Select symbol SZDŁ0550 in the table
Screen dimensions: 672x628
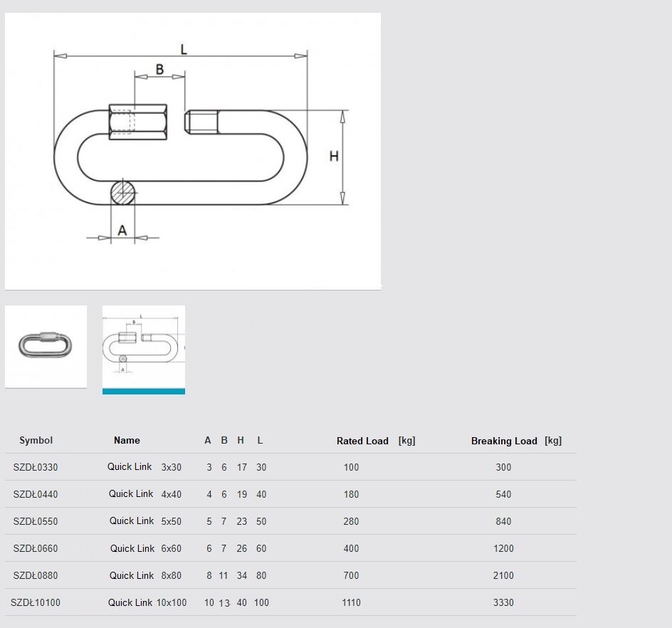pyautogui.click(x=36, y=522)
